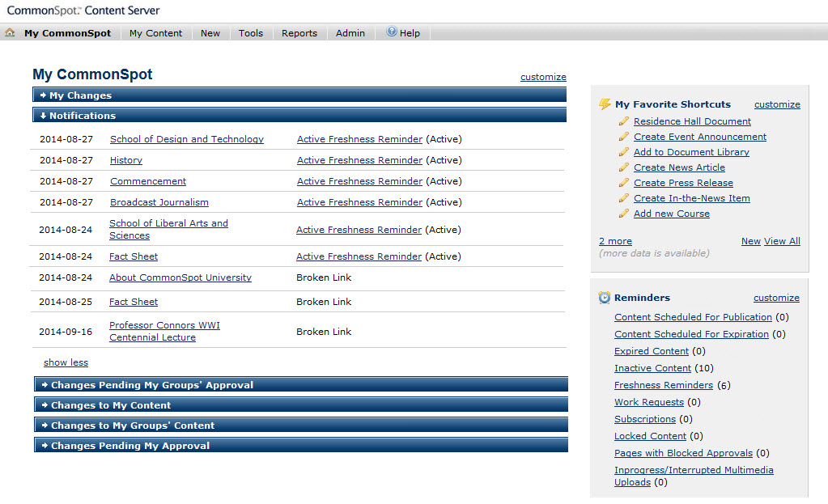The image size is (828, 504).
Task: Click Active Freshness Reminder for History row
Action: 359,160
